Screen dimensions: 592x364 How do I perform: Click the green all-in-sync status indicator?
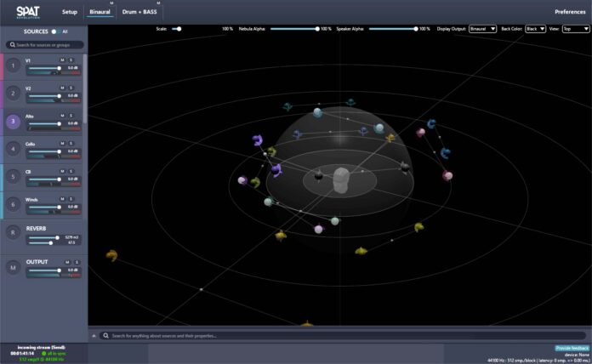point(43,354)
